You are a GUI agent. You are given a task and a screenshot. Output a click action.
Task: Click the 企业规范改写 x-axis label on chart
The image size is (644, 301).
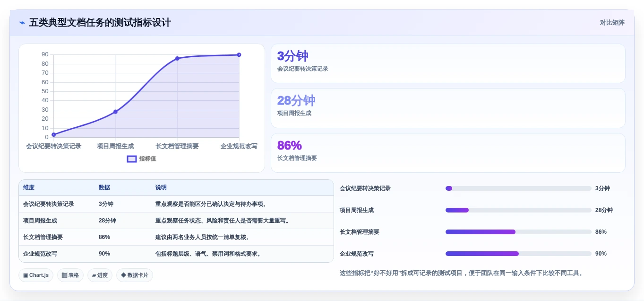pyautogui.click(x=239, y=146)
